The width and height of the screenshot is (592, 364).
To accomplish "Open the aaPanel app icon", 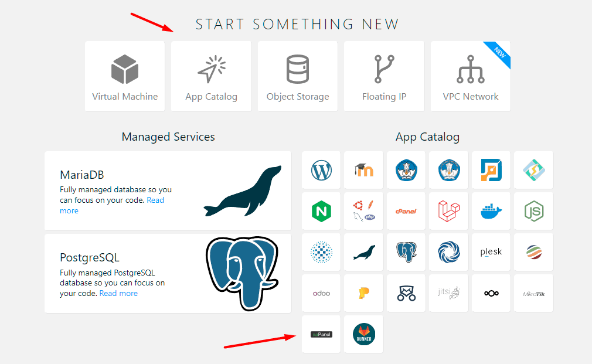I will 321,334.
